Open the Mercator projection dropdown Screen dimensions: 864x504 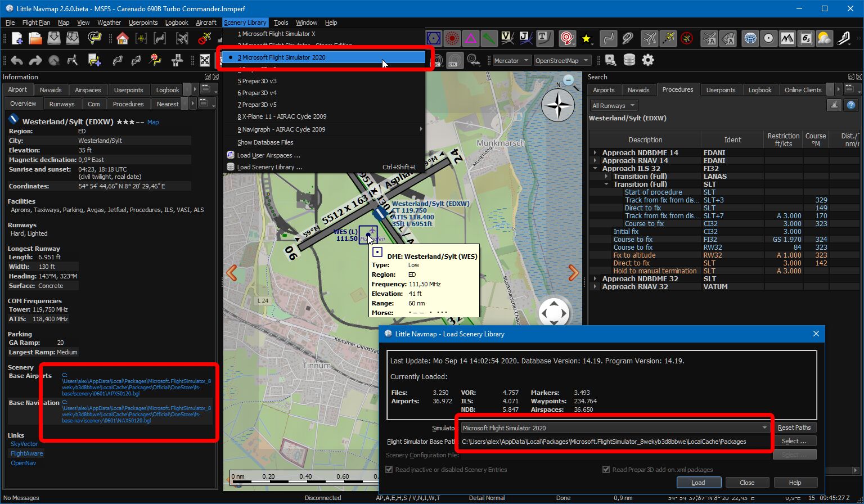click(511, 61)
